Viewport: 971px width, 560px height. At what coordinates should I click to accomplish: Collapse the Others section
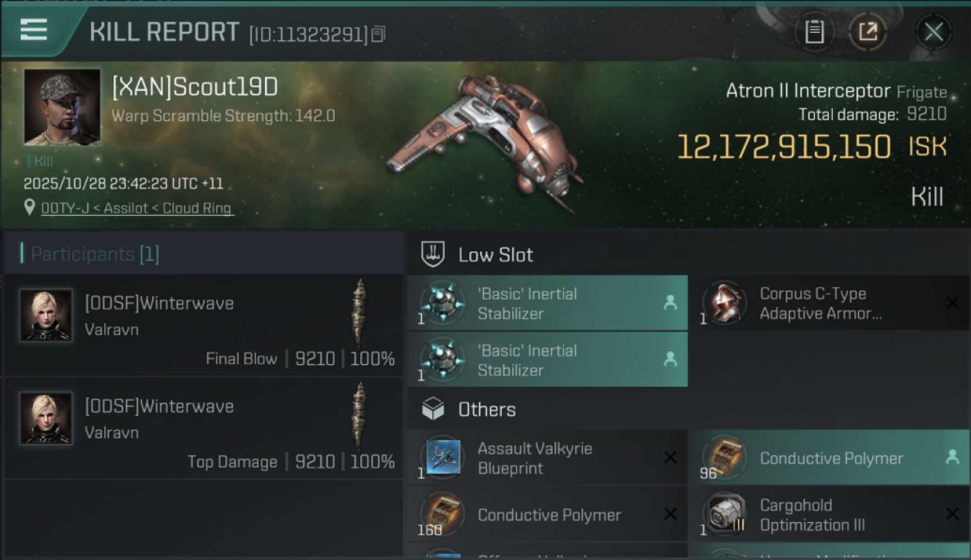click(486, 409)
